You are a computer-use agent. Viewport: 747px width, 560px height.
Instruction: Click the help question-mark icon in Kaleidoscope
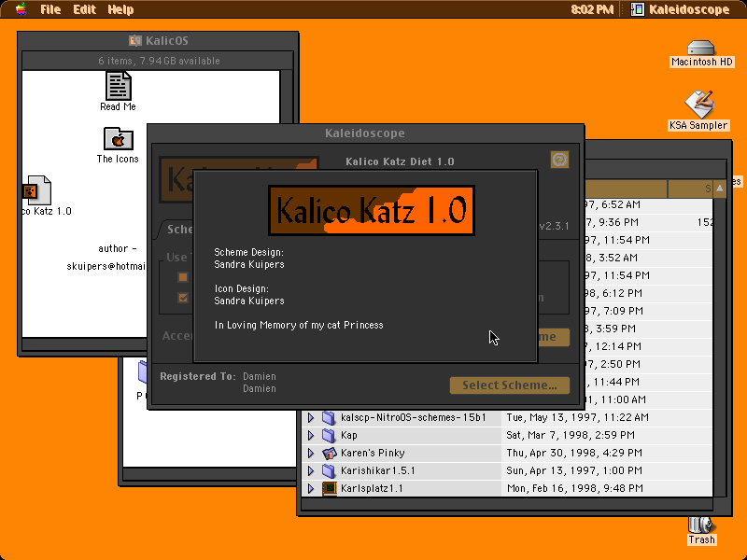559,160
